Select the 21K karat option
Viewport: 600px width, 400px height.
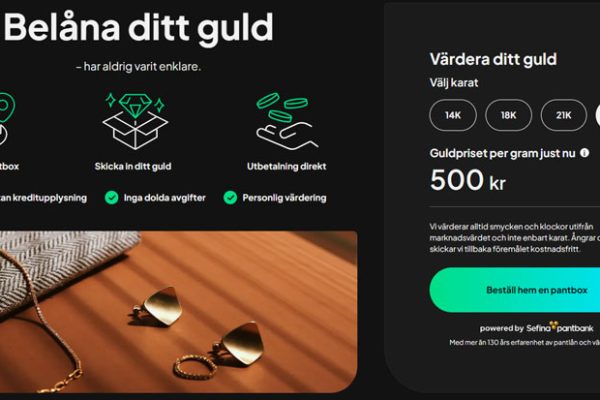(564, 115)
